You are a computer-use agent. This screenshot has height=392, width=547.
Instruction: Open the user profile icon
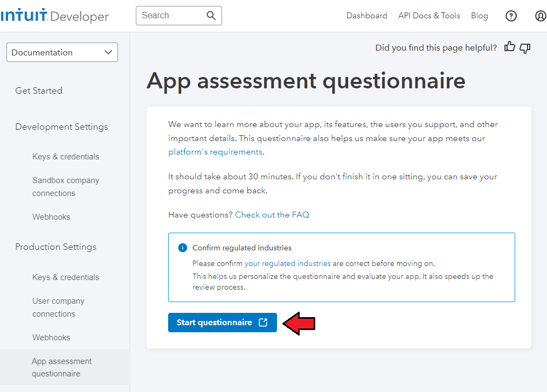point(541,16)
